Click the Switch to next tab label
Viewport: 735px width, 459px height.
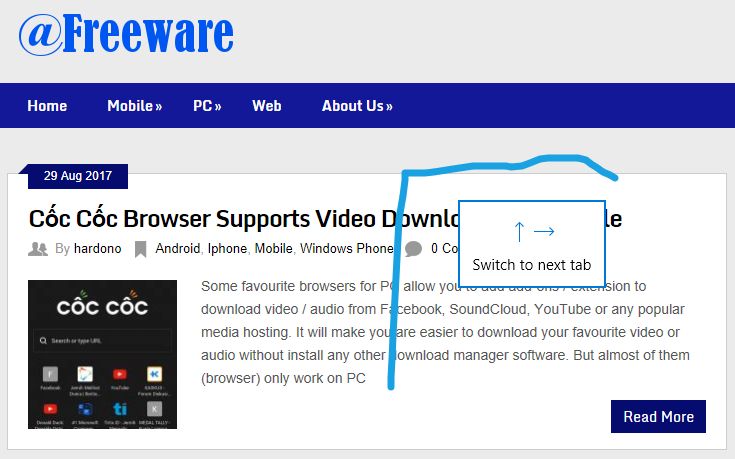(532, 265)
